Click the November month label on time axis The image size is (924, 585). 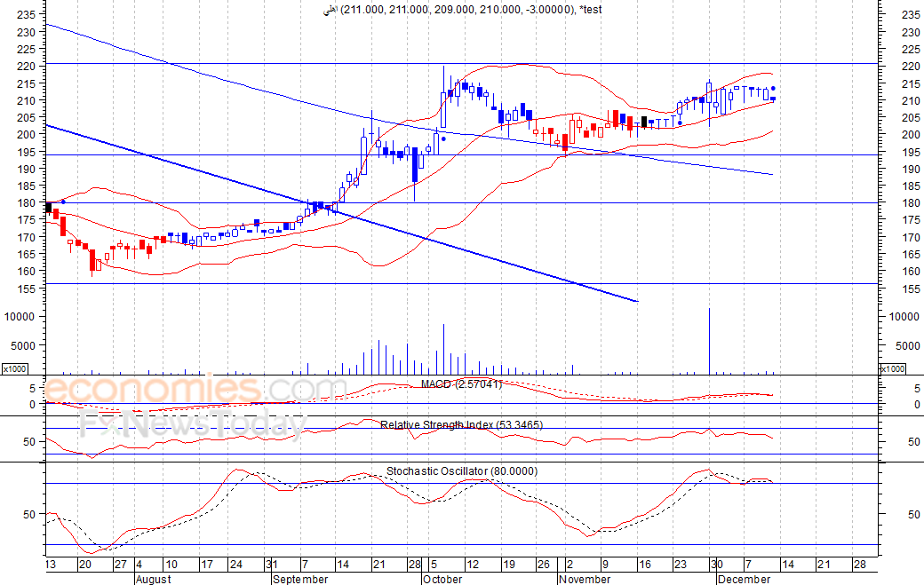point(585,579)
